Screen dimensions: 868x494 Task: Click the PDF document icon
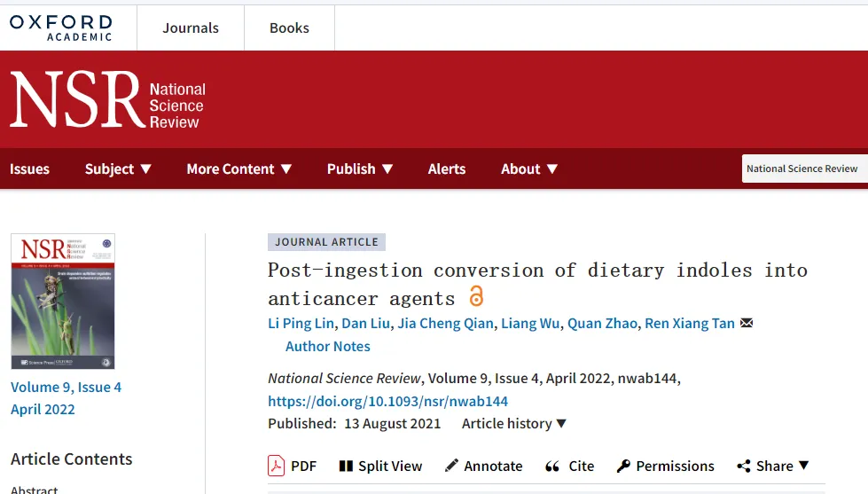277,466
